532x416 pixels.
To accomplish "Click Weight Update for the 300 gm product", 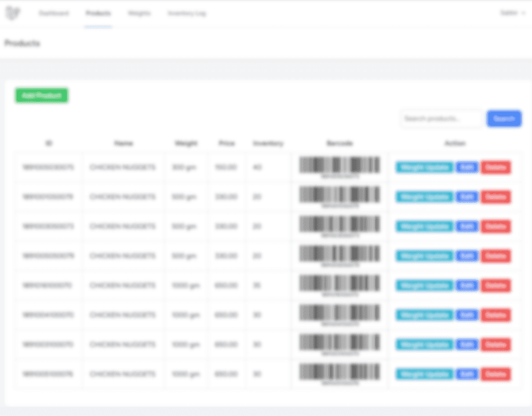I will (424, 167).
